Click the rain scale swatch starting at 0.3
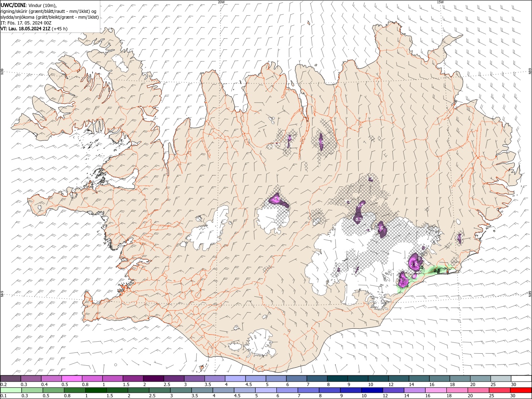Viewport: 532px width, 399px height. [32, 390]
